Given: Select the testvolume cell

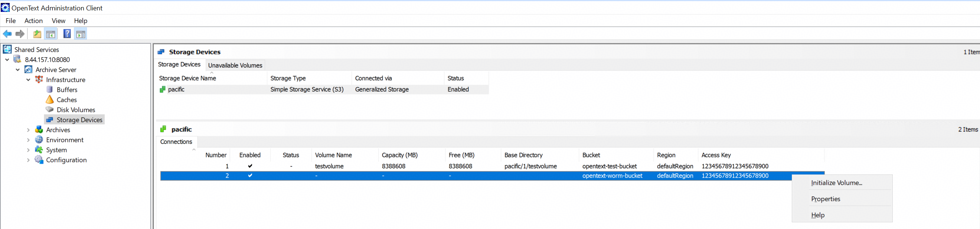Looking at the screenshot, I should pos(329,166).
